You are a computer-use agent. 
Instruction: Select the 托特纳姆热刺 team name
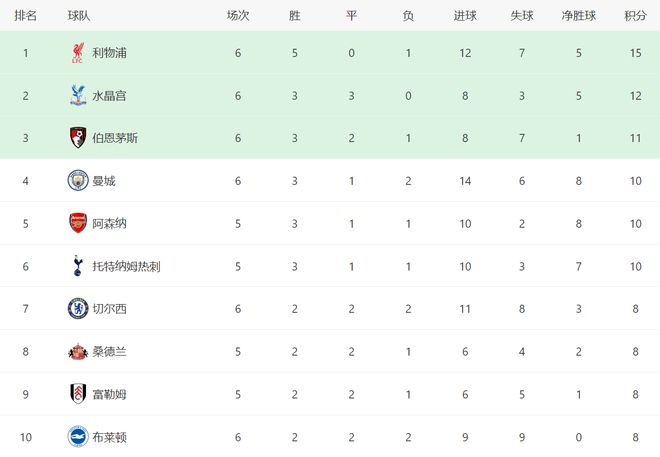click(129, 266)
